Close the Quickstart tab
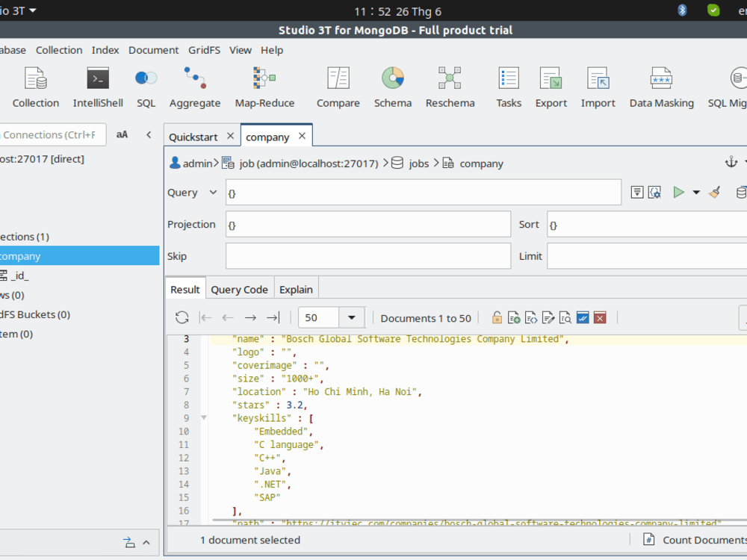 pos(231,136)
